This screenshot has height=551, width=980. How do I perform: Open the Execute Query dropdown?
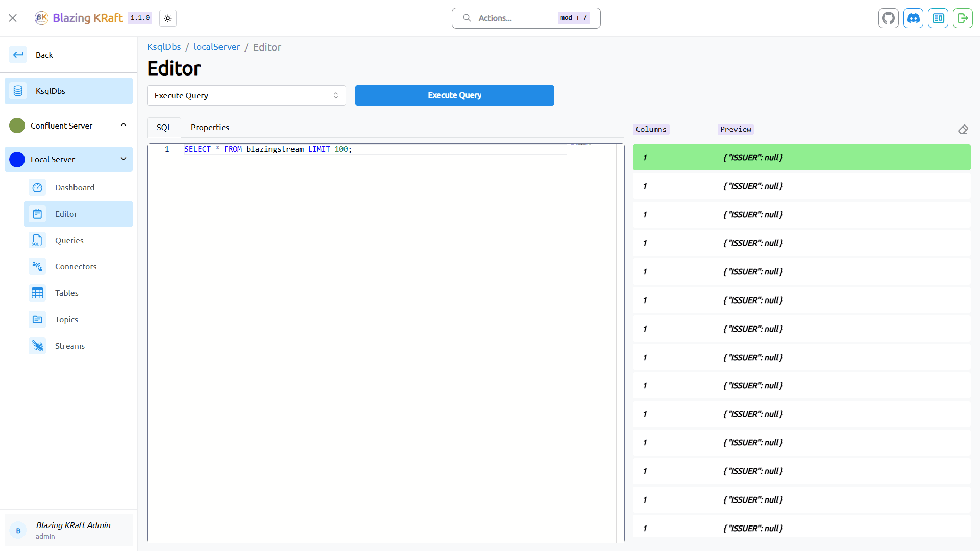[x=247, y=95]
